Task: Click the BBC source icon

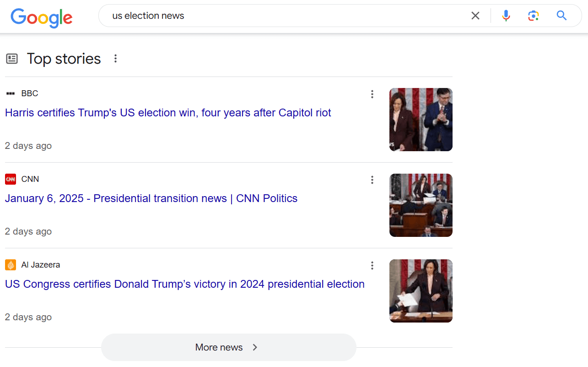Action: coord(11,93)
